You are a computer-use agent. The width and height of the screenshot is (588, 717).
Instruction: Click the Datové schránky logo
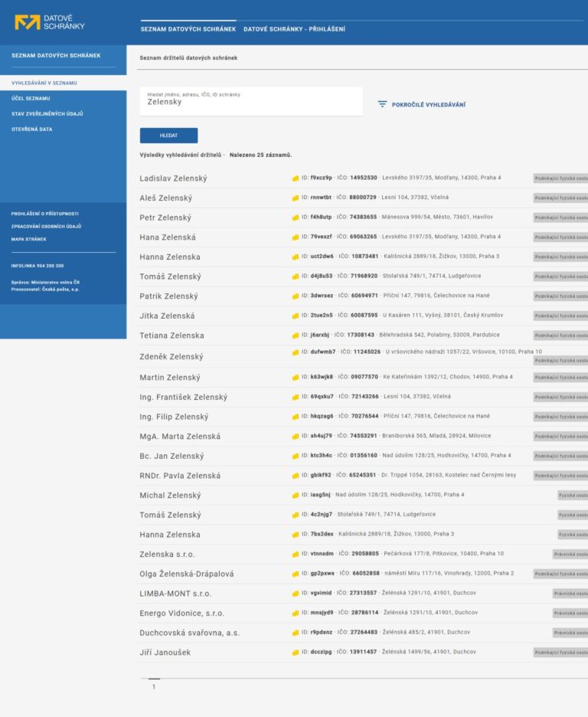click(49, 22)
